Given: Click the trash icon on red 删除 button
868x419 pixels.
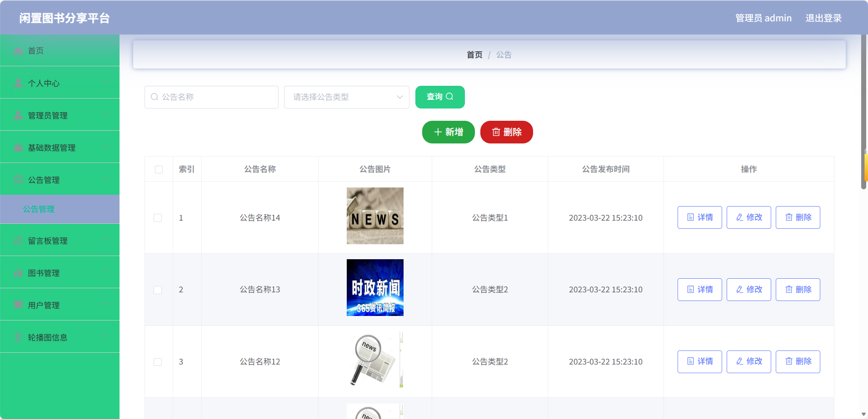Looking at the screenshot, I should pyautogui.click(x=496, y=132).
